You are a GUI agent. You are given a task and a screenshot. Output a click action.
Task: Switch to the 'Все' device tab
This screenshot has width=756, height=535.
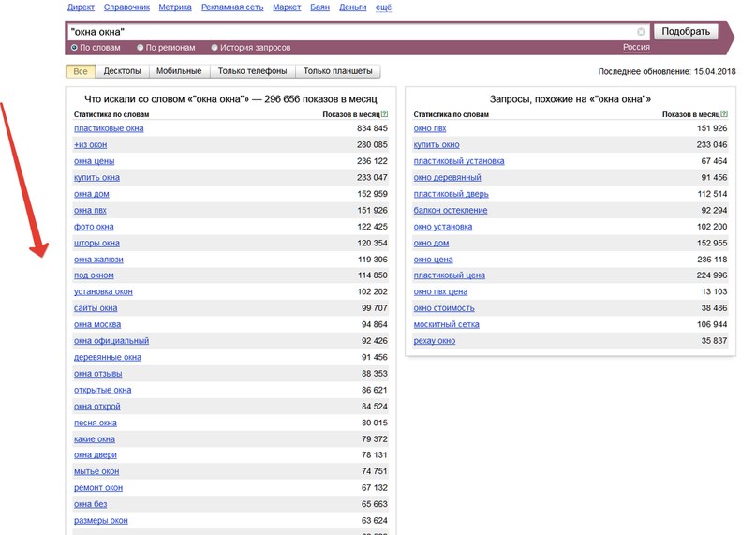(81, 71)
